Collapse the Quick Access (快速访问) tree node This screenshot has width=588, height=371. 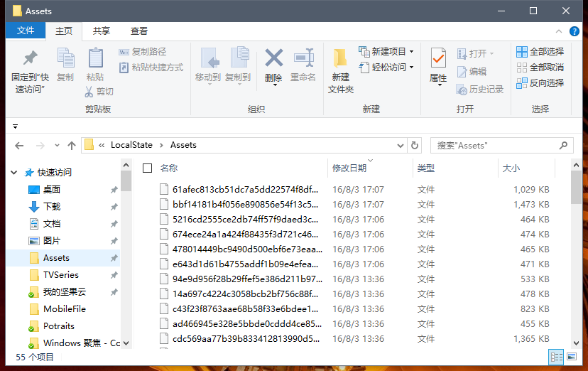(15, 173)
